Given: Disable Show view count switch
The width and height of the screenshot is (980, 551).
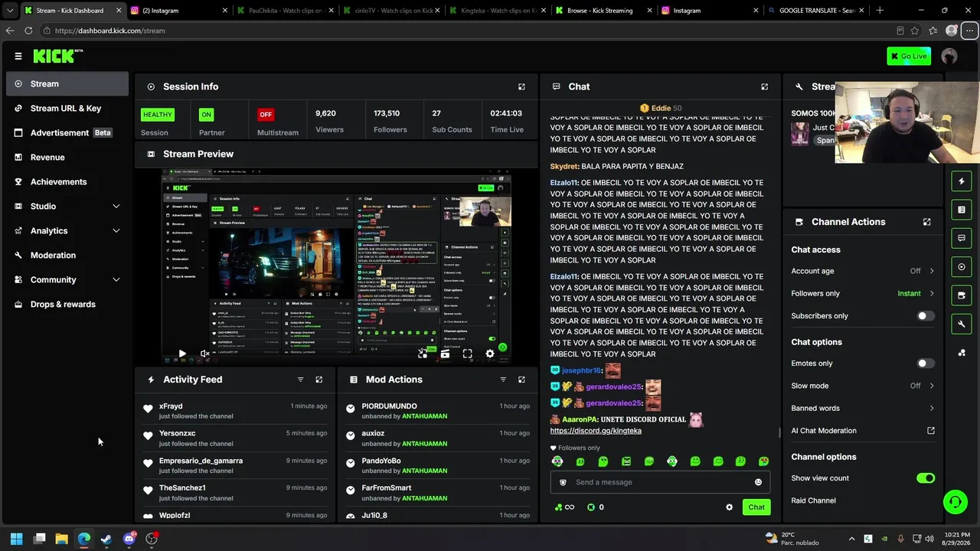Looking at the screenshot, I should [x=926, y=478].
